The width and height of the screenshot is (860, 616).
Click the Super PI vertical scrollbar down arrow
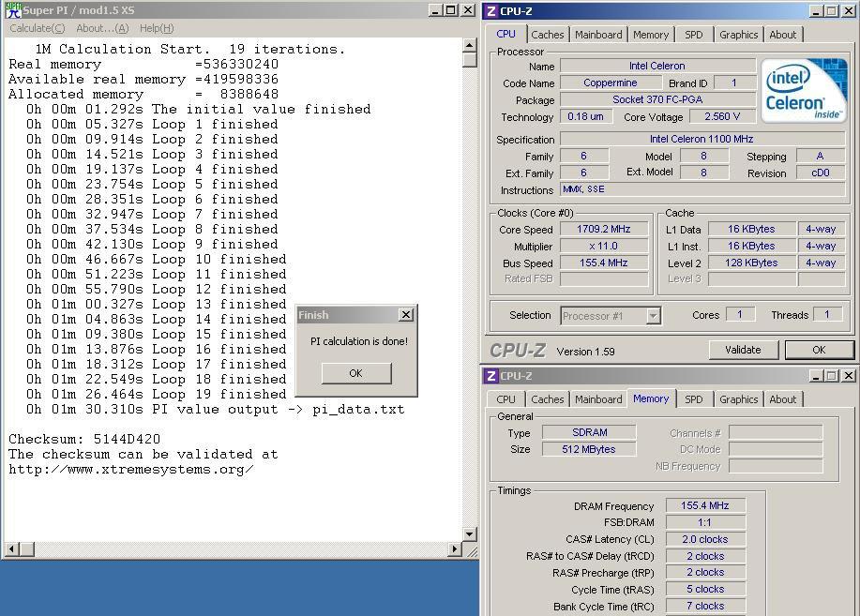470,533
